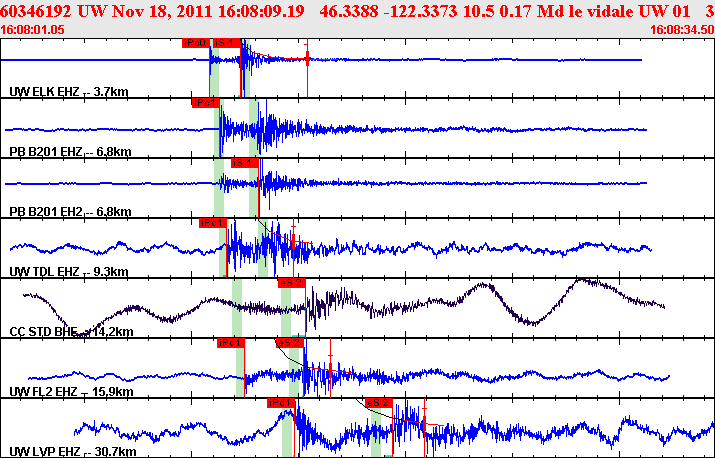Click the iS 1 pick flag on ELK trace
Image resolution: width=715 pixels, height=458 pixels.
pos(226,43)
